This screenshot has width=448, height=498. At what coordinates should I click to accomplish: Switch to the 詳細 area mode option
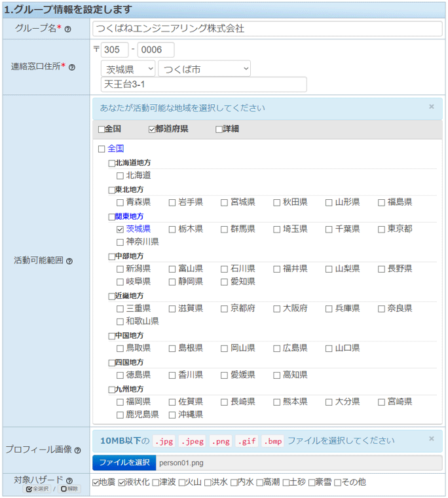(219, 130)
